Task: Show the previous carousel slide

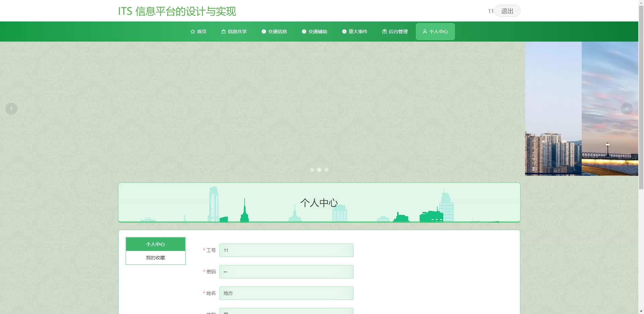Action: (x=11, y=109)
